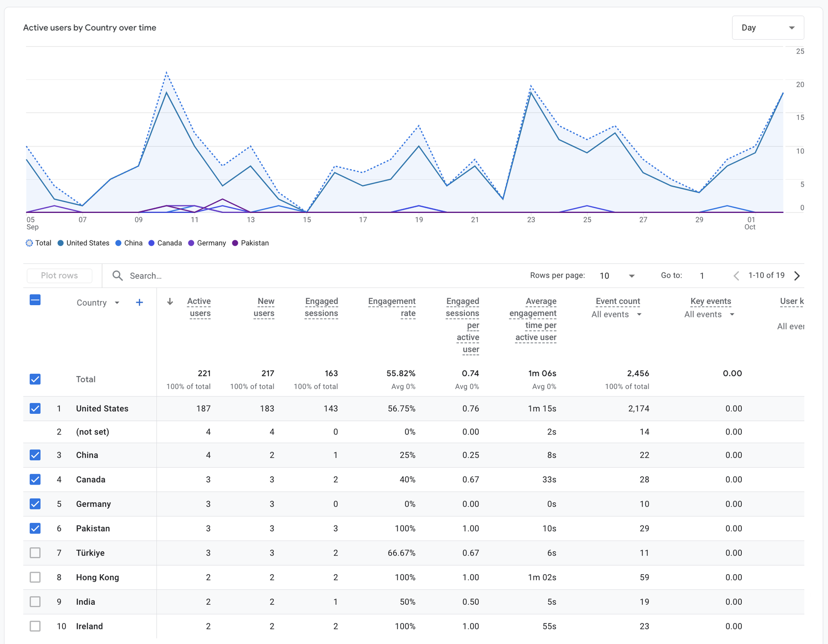Click the search magnifier icon
The width and height of the screenshot is (828, 644).
pos(117,275)
